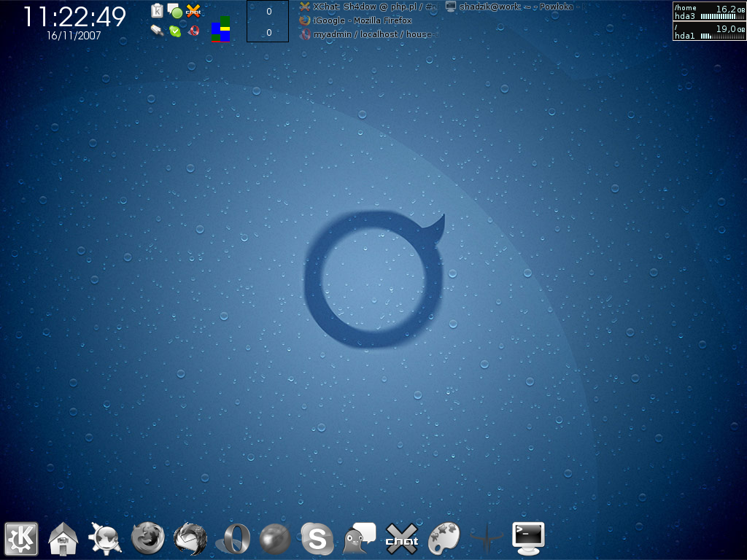The width and height of the screenshot is (747, 560).
Task: Click the lower 0 in the counter applet
Action: 268,32
